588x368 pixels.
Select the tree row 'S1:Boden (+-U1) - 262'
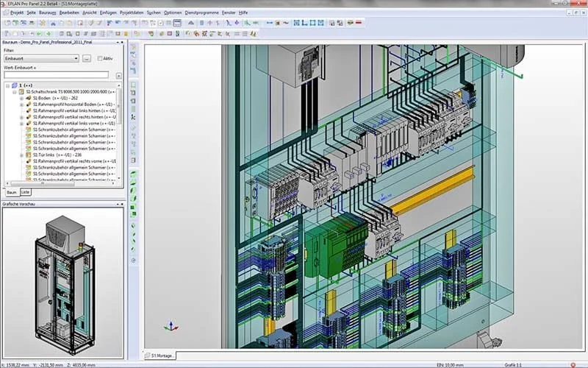(x=55, y=98)
